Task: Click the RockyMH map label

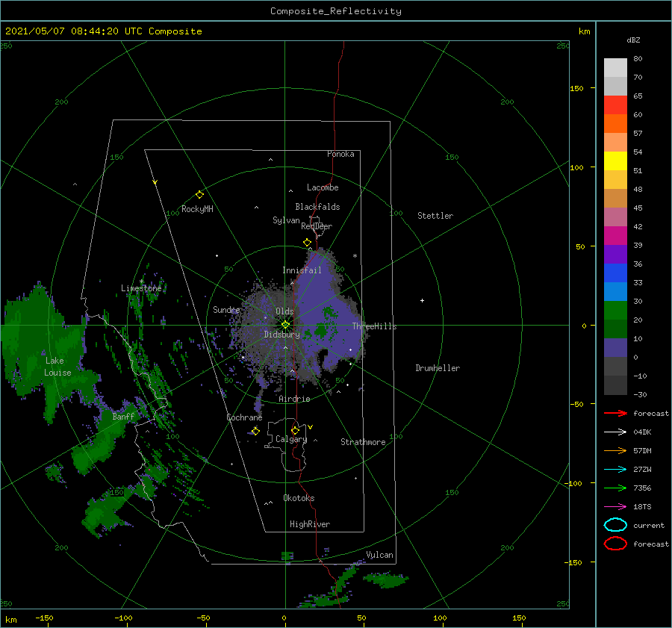Action: pyautogui.click(x=197, y=209)
